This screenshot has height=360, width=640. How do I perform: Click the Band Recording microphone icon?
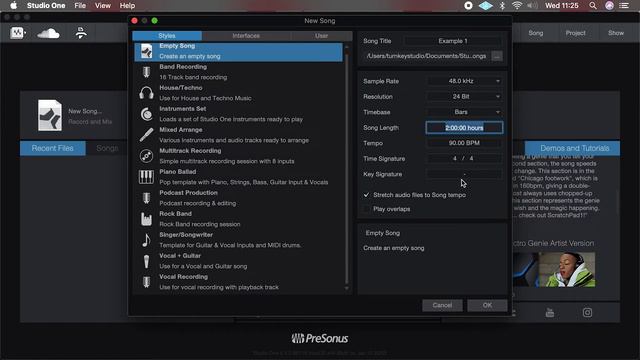[x=146, y=72]
